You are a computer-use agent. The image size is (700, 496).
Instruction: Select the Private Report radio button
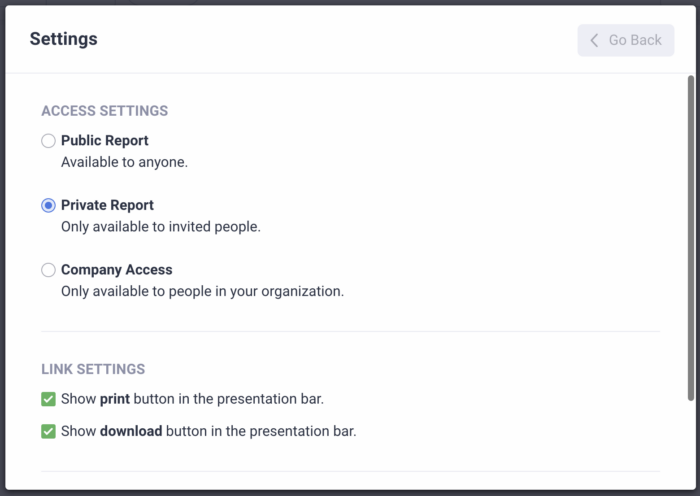48,205
